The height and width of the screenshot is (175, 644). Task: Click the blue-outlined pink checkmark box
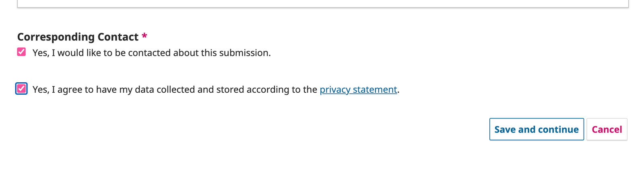pos(21,89)
